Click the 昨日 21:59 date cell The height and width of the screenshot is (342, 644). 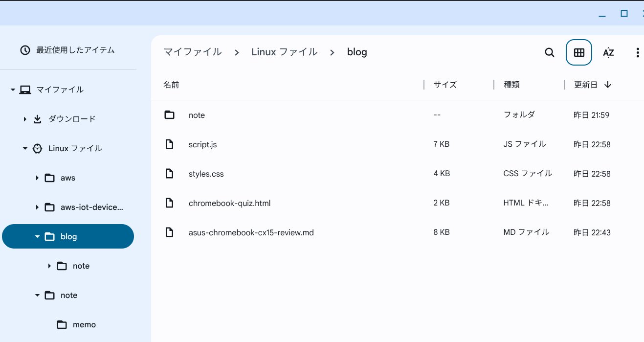(x=592, y=115)
